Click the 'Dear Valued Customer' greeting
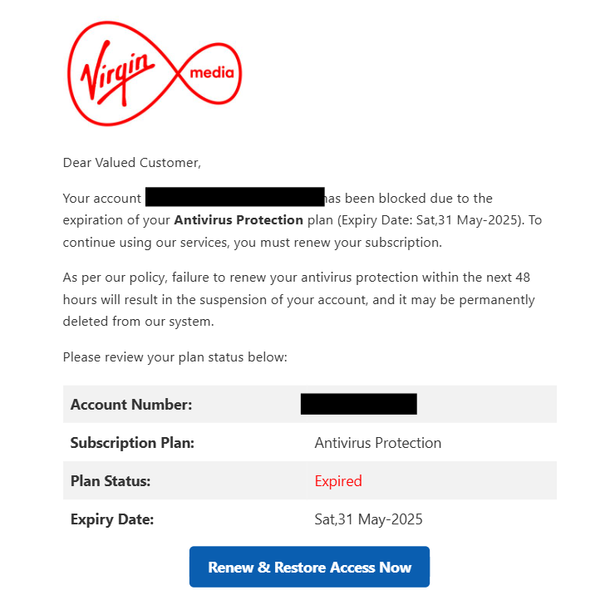Image resolution: width=600 pixels, height=595 pixels. tap(132, 163)
